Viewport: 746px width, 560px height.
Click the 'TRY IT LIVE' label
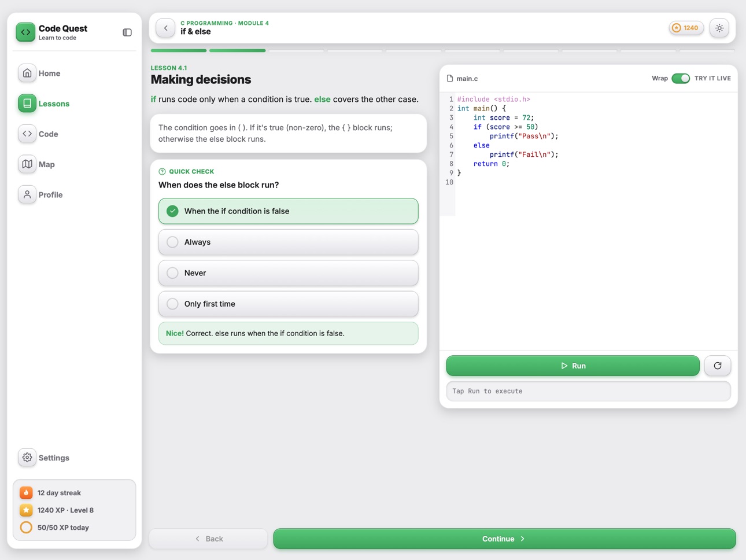(x=712, y=78)
